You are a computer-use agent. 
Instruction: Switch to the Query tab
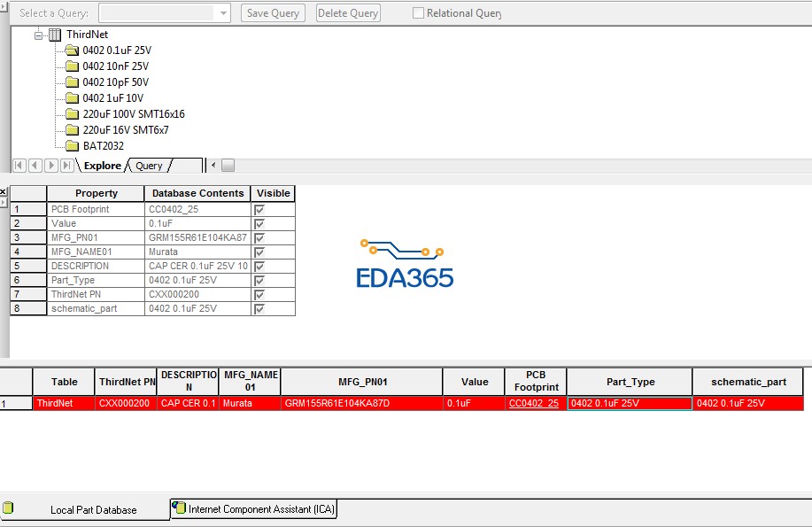(x=149, y=166)
